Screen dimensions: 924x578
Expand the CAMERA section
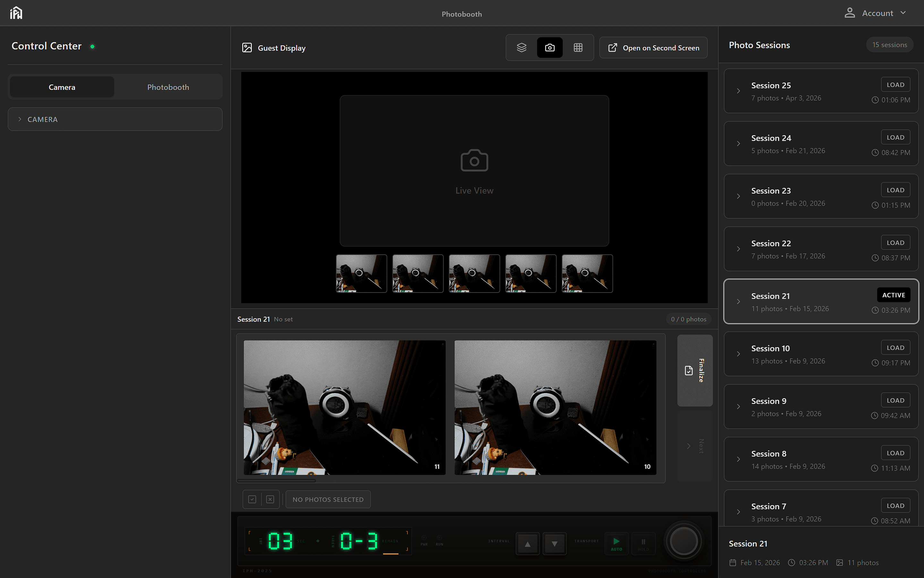tap(115, 119)
